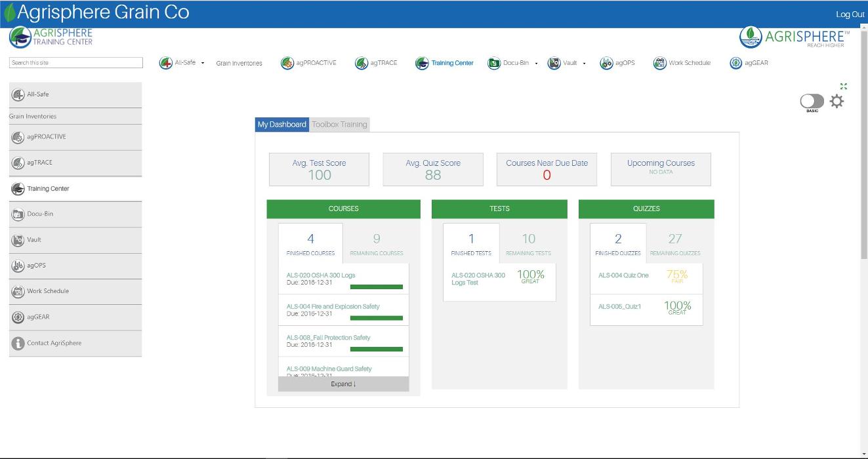Click the agOPS icon in top navigation
The height and width of the screenshot is (459, 868).
coord(606,63)
